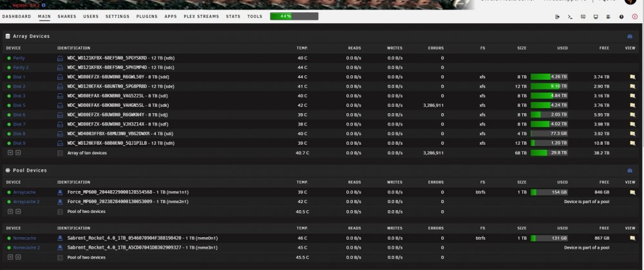Click the drive icon in the Disk 3 row
Screen dimensions: 644x270
pos(60,96)
